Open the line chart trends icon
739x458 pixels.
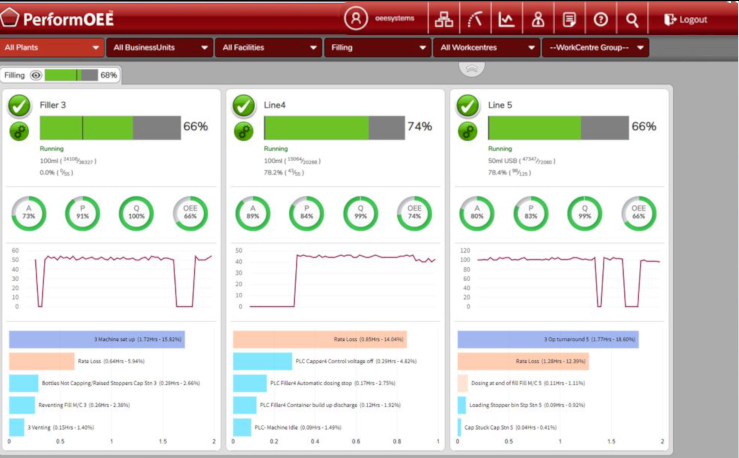point(507,18)
